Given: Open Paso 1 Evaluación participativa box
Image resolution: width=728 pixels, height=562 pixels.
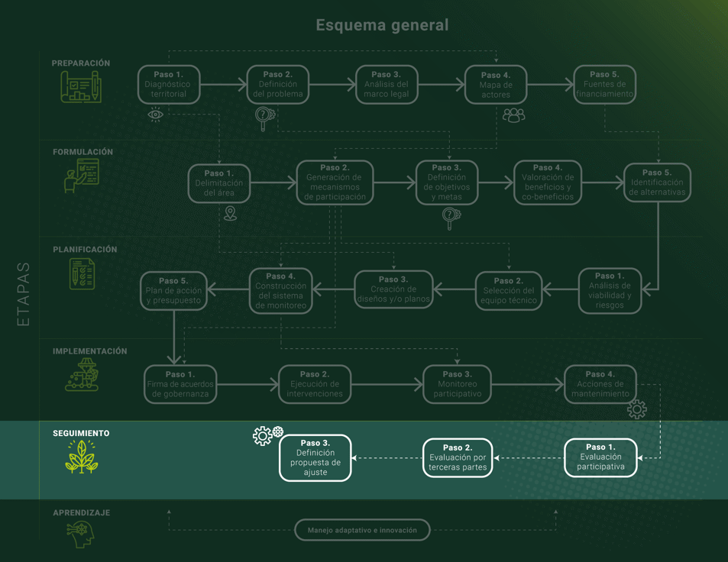Looking at the screenshot, I should click(600, 457).
